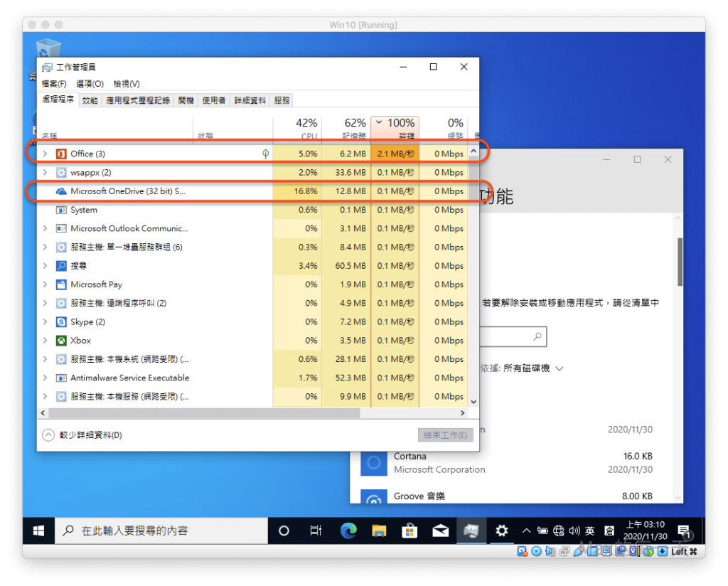The width and height of the screenshot is (728, 586).
Task: Open Microsoft Store from the taskbar
Action: pyautogui.click(x=409, y=531)
